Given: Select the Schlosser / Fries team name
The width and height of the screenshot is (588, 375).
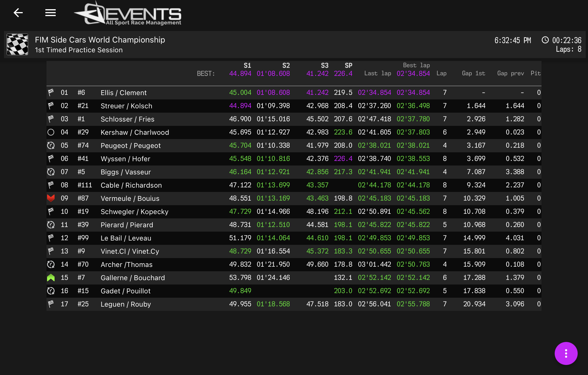Looking at the screenshot, I should click(127, 119).
